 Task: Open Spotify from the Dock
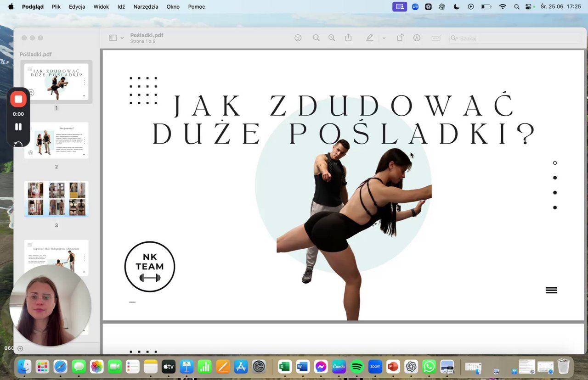[x=357, y=366]
